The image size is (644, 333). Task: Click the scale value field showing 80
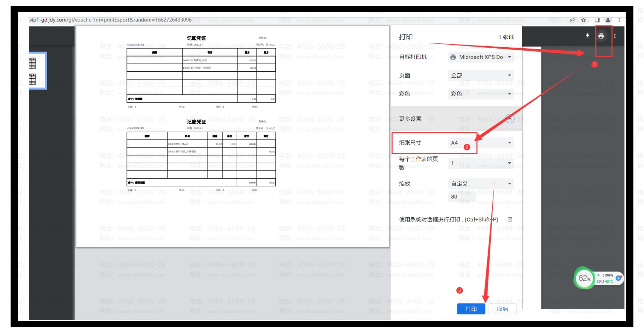click(462, 197)
